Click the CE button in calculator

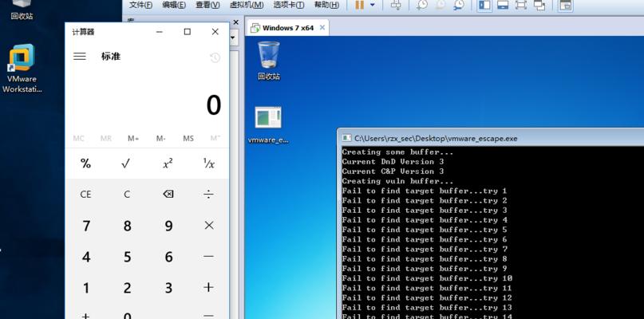(85, 195)
